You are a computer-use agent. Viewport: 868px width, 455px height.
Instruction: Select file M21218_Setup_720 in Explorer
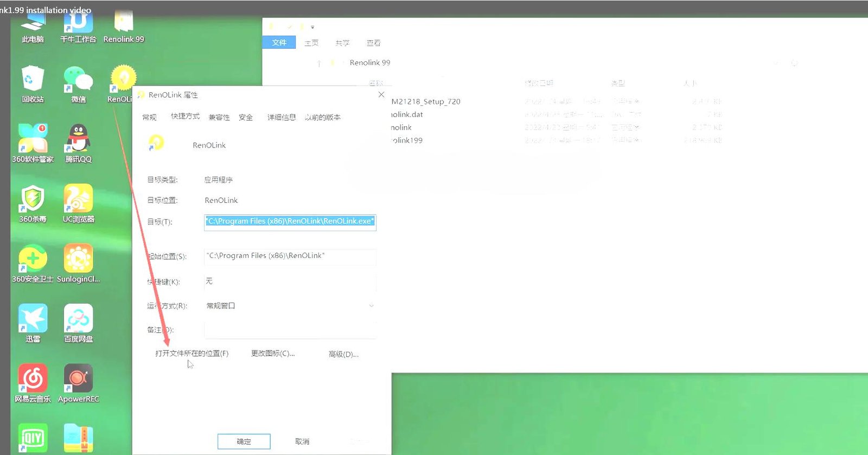426,101
